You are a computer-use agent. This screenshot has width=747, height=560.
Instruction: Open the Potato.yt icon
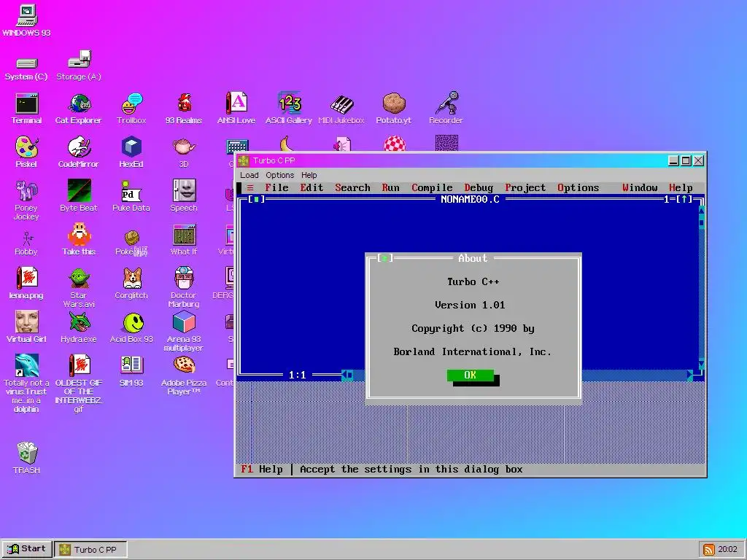[x=393, y=109]
